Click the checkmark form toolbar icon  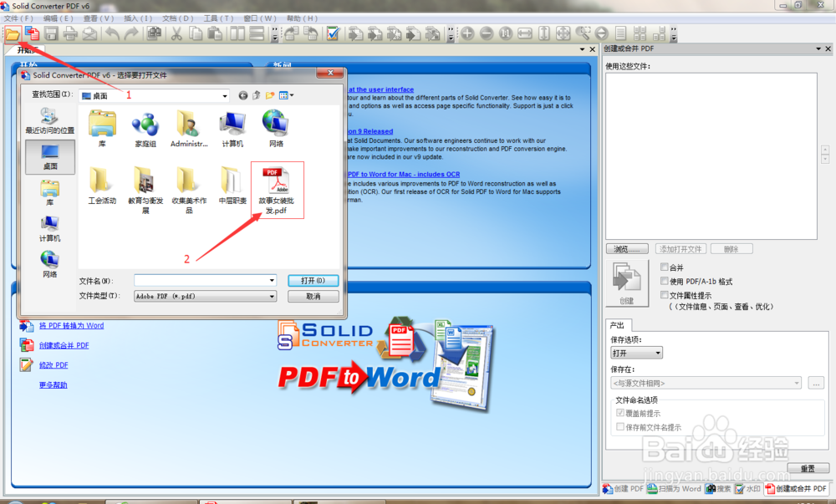(x=334, y=34)
